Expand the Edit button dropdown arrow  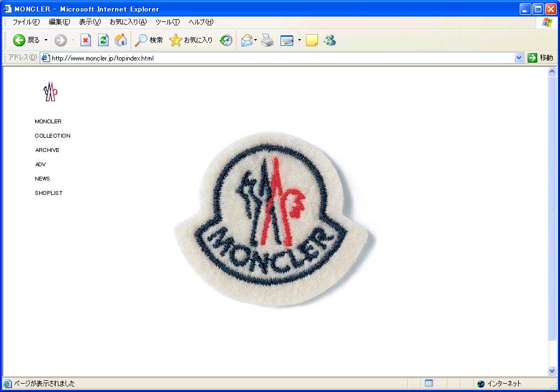[x=299, y=40]
